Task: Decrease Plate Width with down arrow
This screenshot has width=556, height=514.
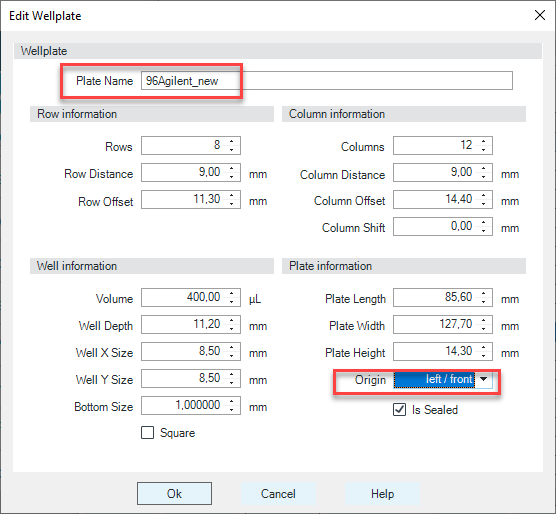Action: pos(484,328)
